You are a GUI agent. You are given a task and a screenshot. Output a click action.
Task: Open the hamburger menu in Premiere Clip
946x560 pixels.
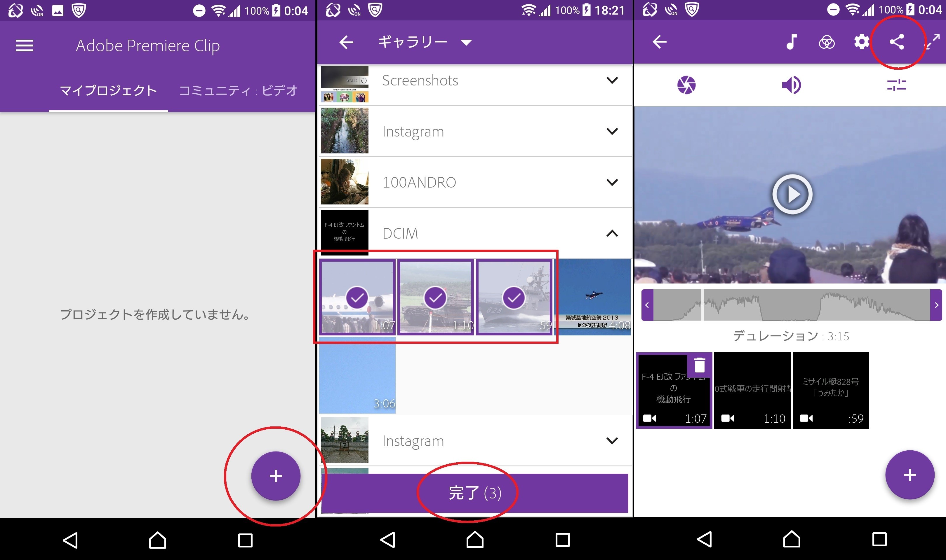pyautogui.click(x=25, y=46)
